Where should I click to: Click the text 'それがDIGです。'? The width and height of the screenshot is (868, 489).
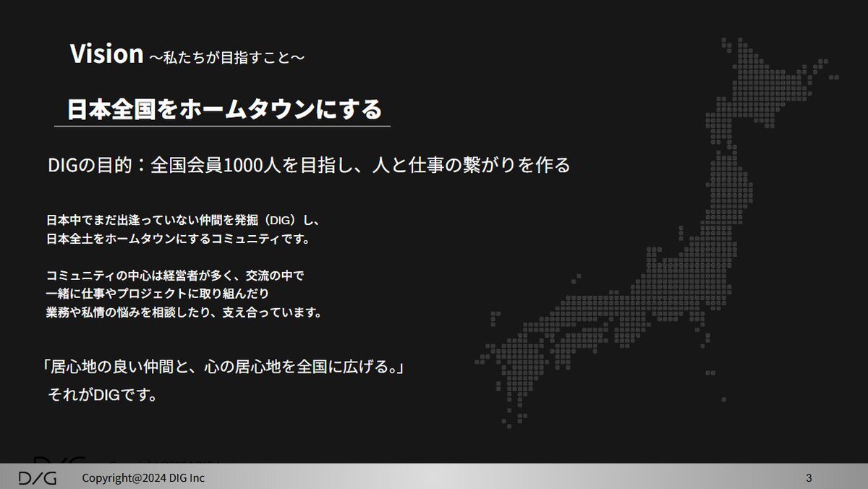coord(103,396)
